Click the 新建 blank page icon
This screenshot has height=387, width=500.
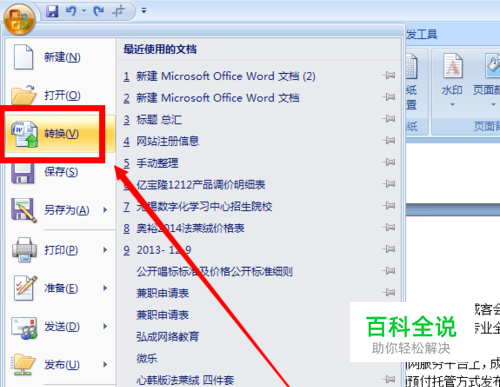point(23,57)
